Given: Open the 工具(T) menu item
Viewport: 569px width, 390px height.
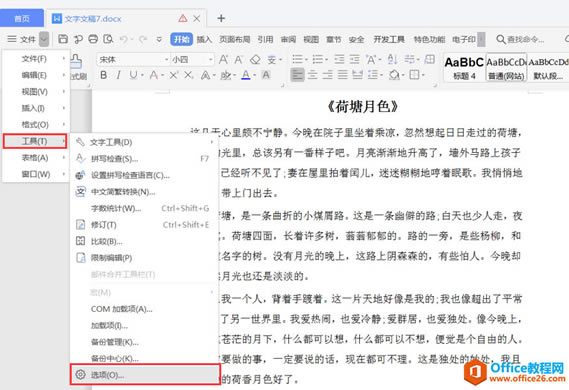Looking at the screenshot, I should pyautogui.click(x=35, y=141).
